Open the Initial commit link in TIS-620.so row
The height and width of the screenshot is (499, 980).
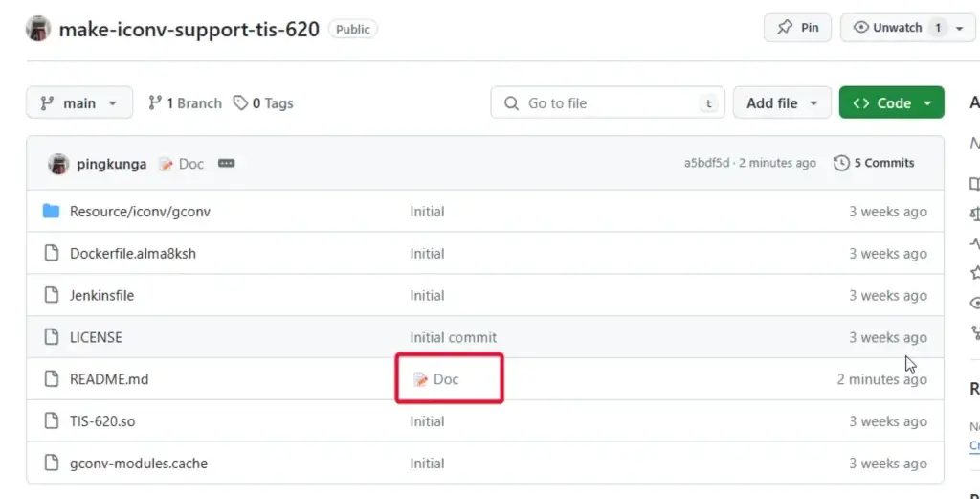(427, 420)
